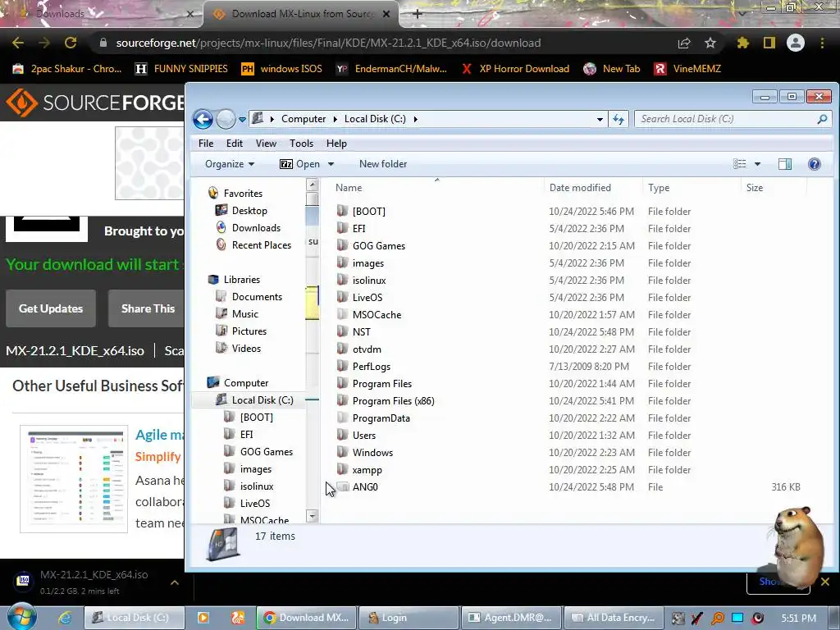Click New folder button
This screenshot has width=840, height=630.
coord(383,164)
